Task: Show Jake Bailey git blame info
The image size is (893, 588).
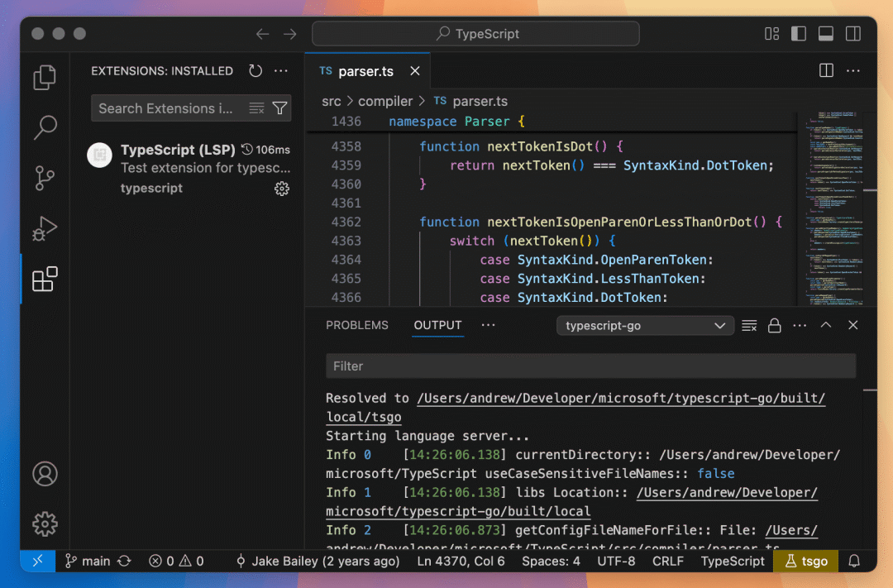Action: pos(318,562)
